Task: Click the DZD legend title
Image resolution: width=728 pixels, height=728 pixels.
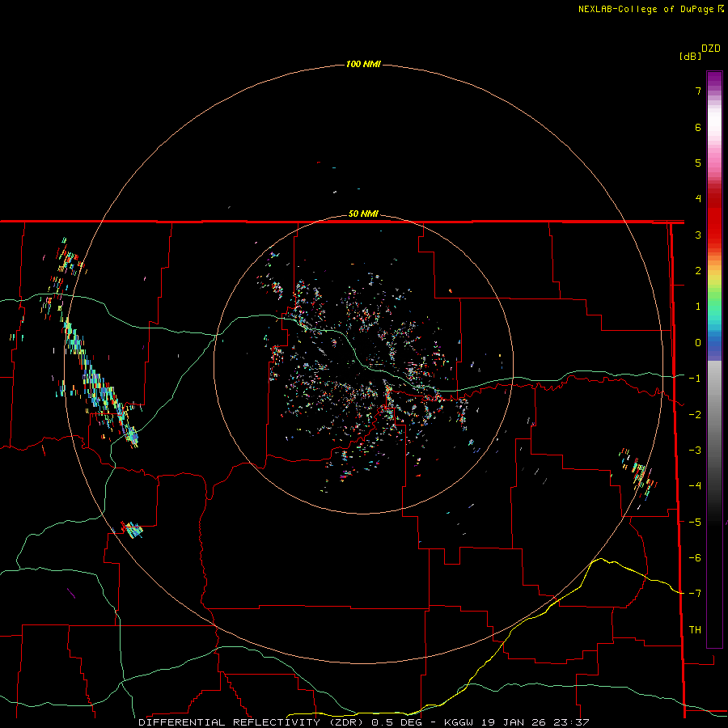Action: [711, 49]
